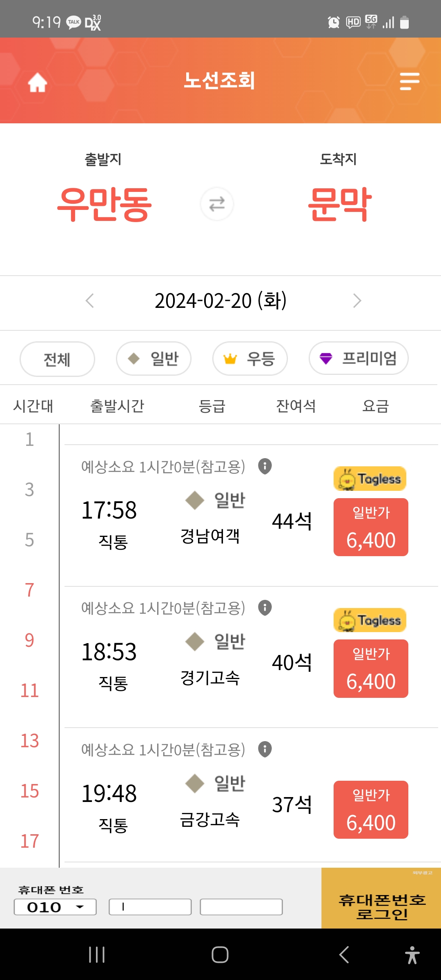441x980 pixels.
Task: Tap the info icon for the 19:48 bus
Action: pos(265,749)
